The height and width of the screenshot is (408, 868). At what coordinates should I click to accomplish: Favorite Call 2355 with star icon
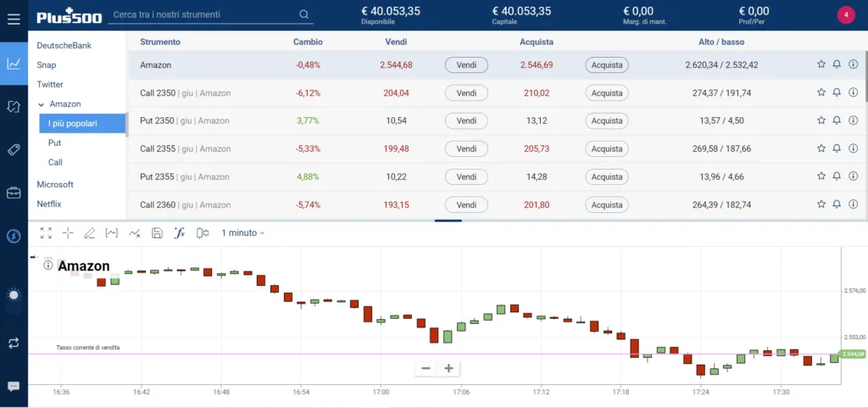tap(821, 148)
